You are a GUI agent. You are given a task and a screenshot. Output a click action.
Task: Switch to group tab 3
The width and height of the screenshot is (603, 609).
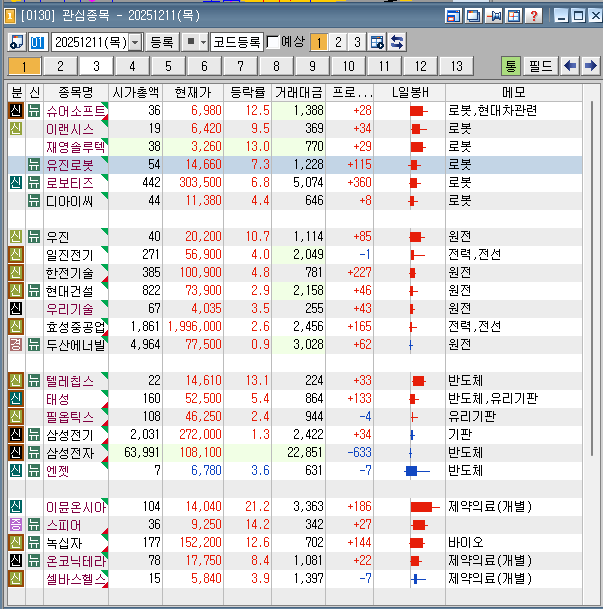coord(96,66)
